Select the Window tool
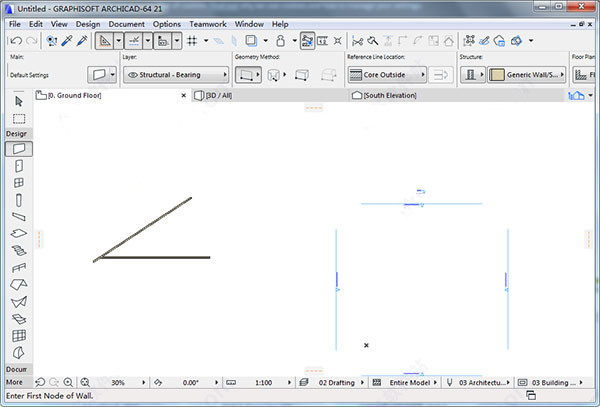The height and width of the screenshot is (407, 600). pyautogui.click(x=19, y=183)
